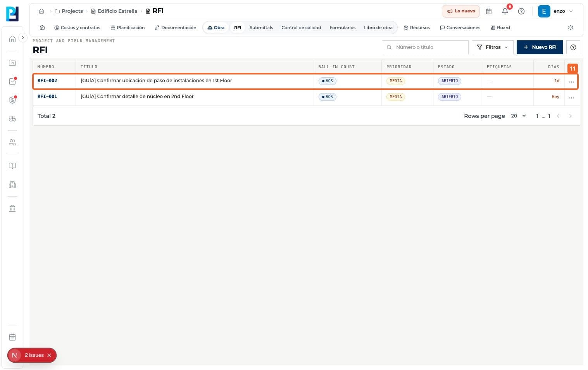This screenshot has width=588, height=370.
Task: Open Planificación menu
Action: tap(128, 28)
